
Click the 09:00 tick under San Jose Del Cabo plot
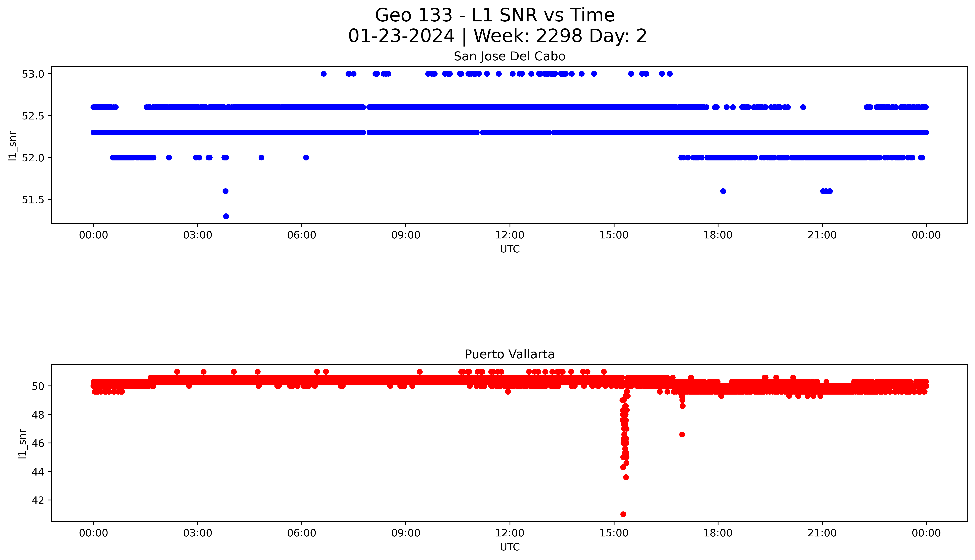click(406, 235)
